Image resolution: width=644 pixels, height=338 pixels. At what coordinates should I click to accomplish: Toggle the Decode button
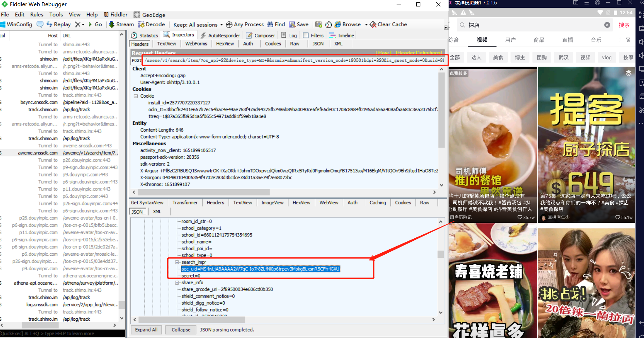pyautogui.click(x=151, y=24)
